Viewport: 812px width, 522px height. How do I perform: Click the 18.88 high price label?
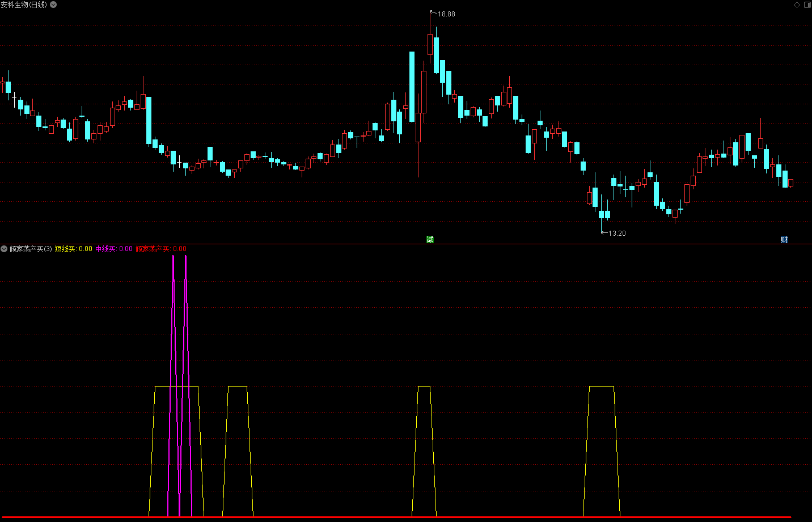[446, 14]
